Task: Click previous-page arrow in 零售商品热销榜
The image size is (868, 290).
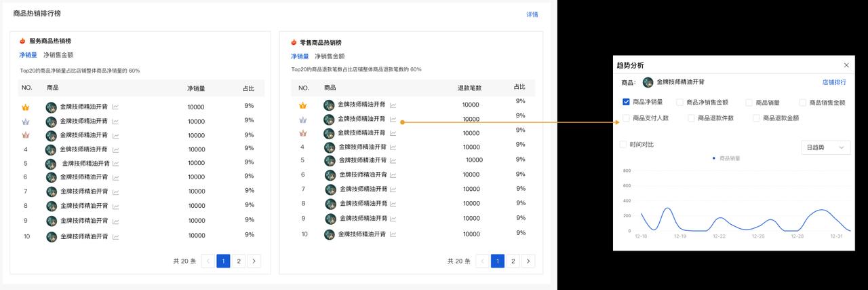Action: coord(483,261)
